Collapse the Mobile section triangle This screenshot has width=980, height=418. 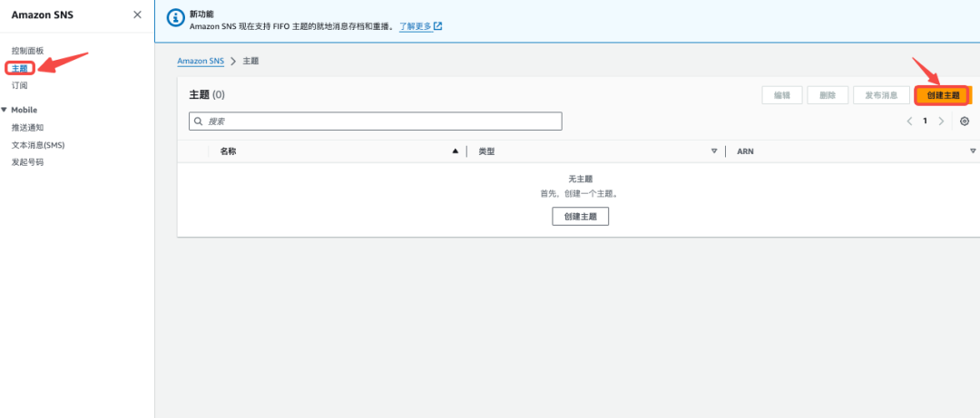tap(4, 110)
